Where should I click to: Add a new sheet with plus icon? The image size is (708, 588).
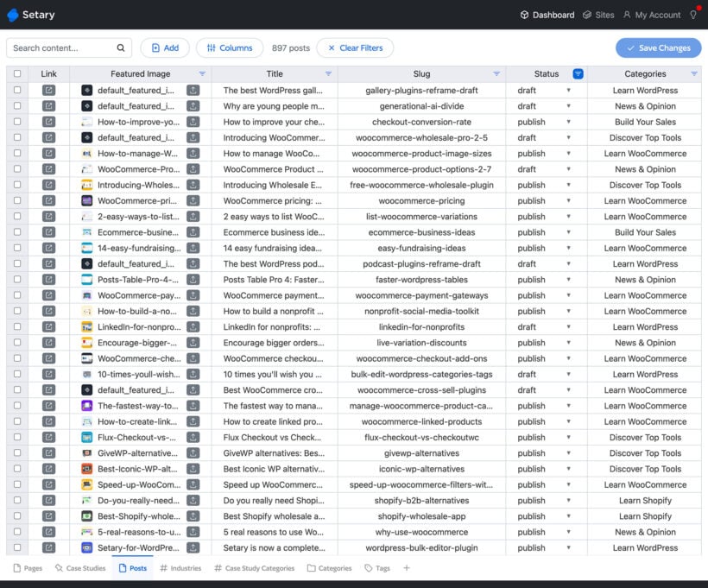pos(407,567)
